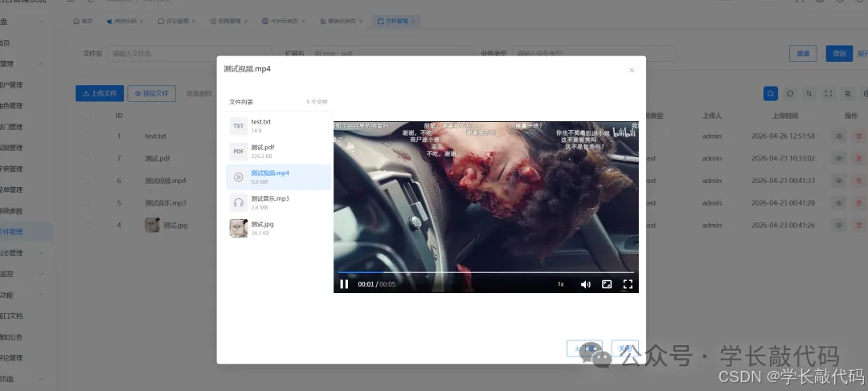Click the table fullscreen toolbar icon
This screenshot has width=868, height=391.
pyautogui.click(x=829, y=93)
